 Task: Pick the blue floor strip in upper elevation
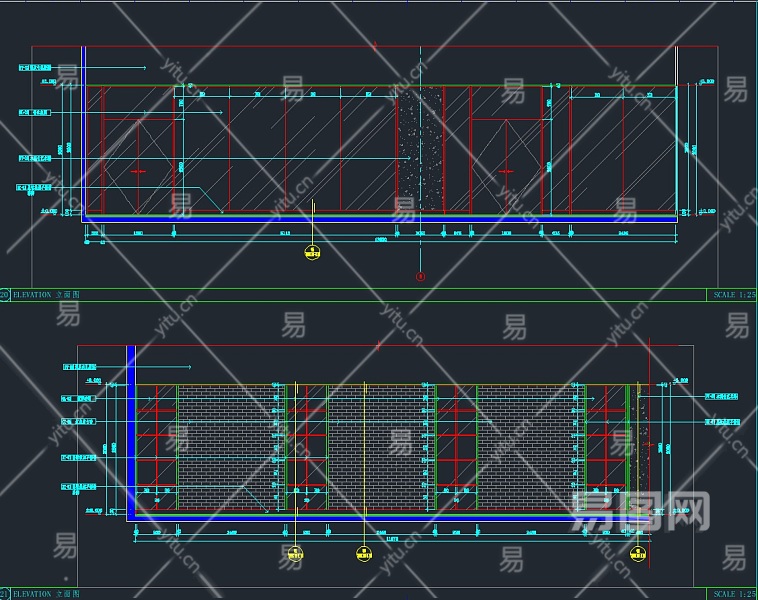pyautogui.click(x=380, y=217)
